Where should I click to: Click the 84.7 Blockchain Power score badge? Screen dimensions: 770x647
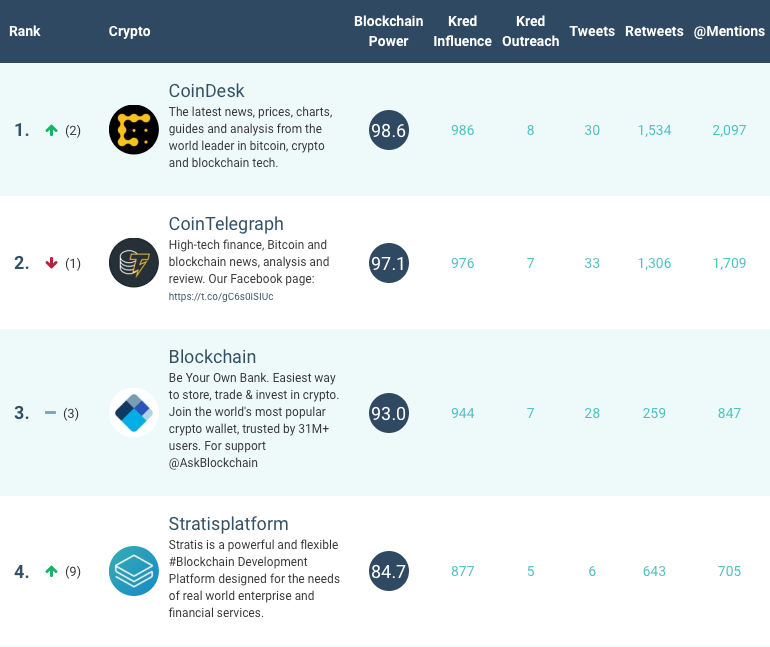(388, 571)
